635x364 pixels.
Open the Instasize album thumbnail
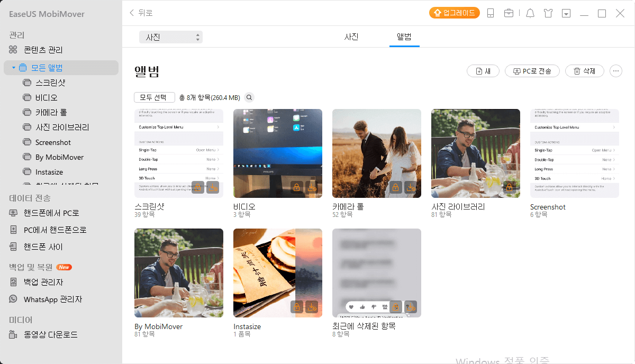[x=277, y=272]
